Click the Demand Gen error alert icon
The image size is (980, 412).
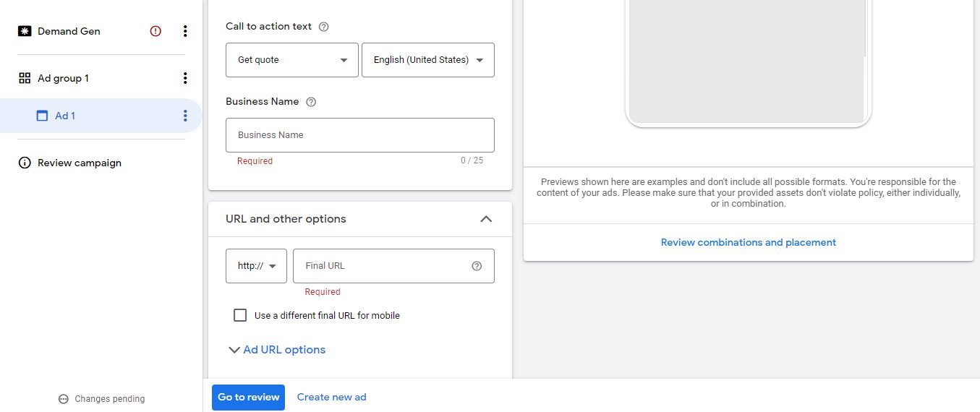(155, 31)
